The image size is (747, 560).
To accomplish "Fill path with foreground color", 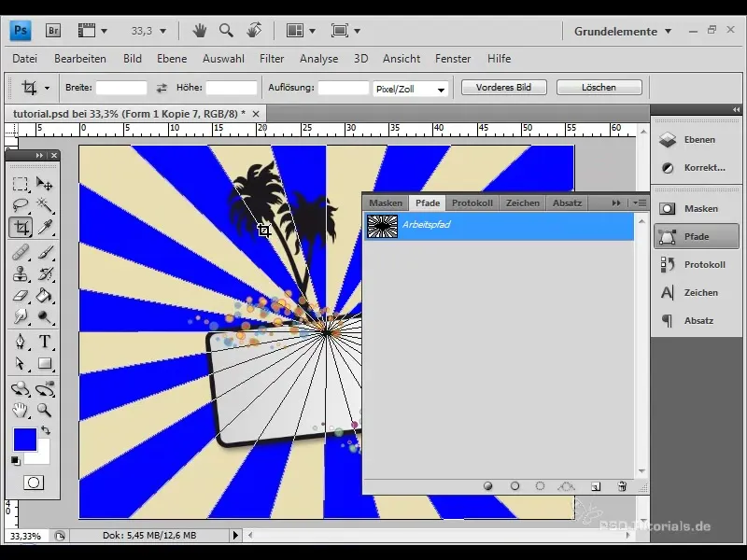I will 487,486.
